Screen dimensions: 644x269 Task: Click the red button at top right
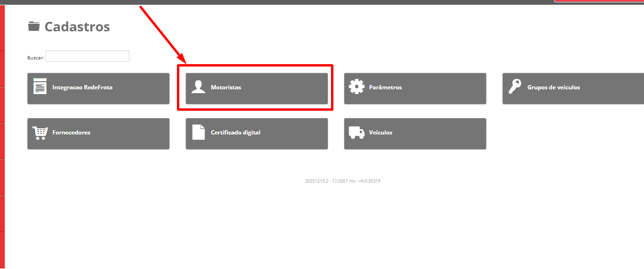point(599,1)
